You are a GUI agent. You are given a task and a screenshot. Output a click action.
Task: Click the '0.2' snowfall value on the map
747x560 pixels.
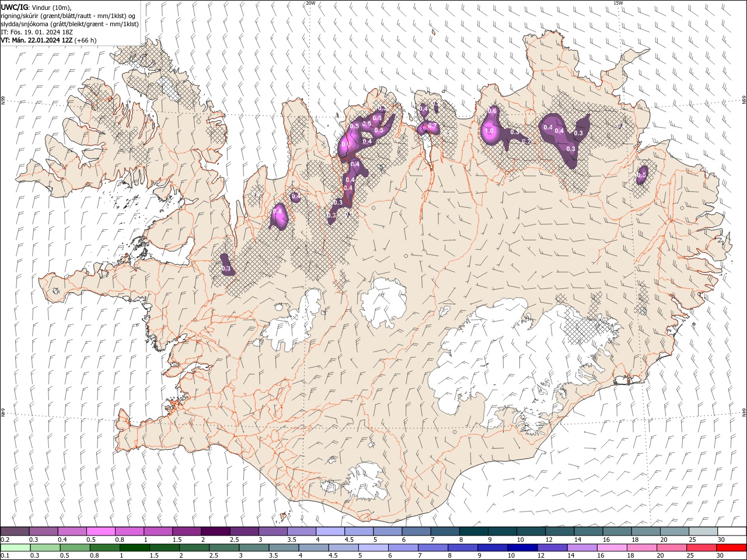click(x=526, y=141)
